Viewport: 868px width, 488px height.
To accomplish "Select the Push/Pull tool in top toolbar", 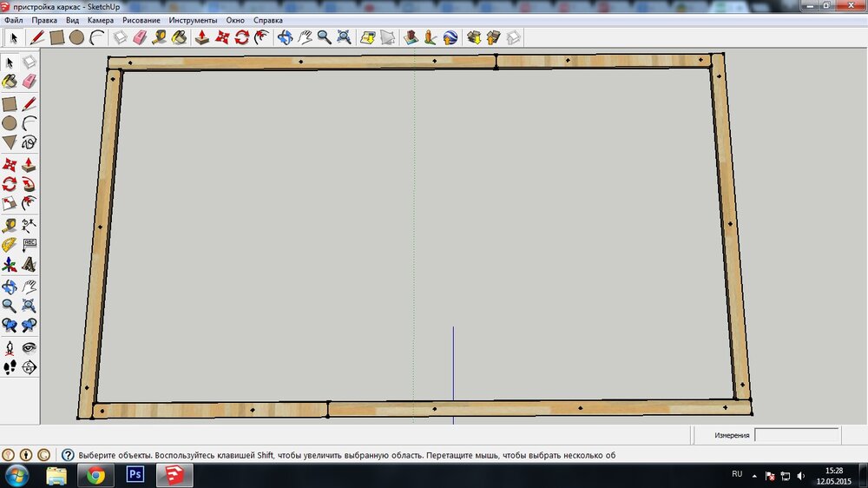I will pyautogui.click(x=202, y=37).
